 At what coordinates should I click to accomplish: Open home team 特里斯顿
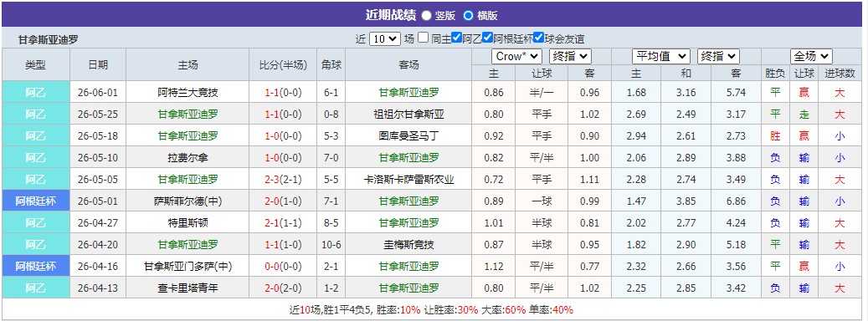pos(187,222)
